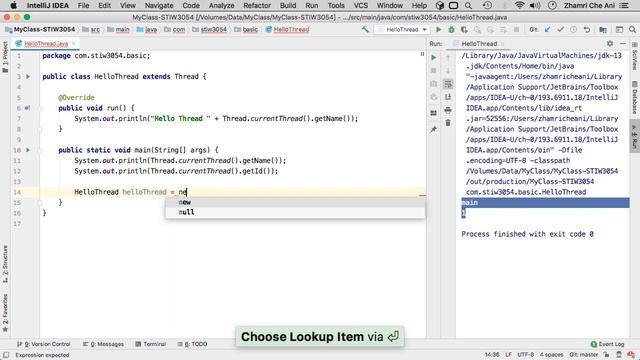Viewport: 640px width, 360px height.
Task: Open the Favorites tool window sidebar tab
Action: [5, 313]
